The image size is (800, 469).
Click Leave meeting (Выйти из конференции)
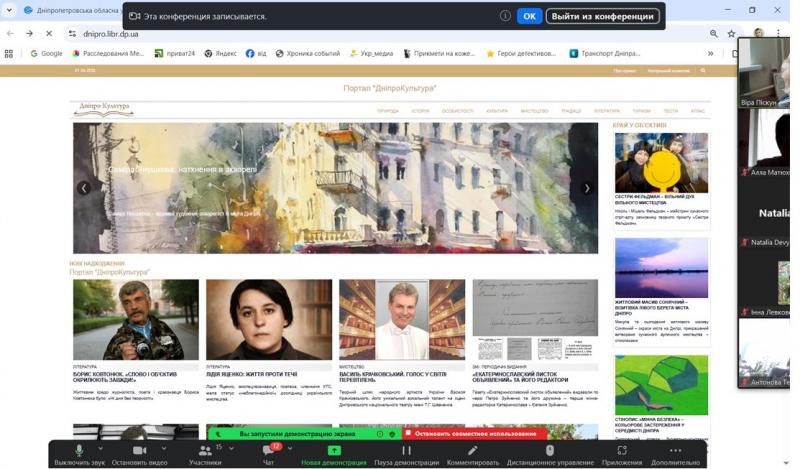[x=589, y=16]
